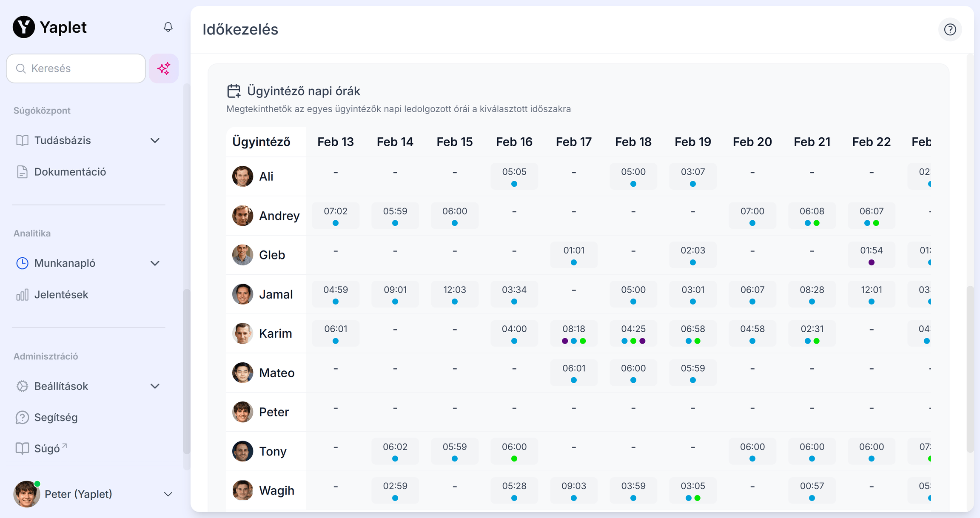Open the Súgó external link
Viewport: 980px width, 518px height.
(47, 449)
